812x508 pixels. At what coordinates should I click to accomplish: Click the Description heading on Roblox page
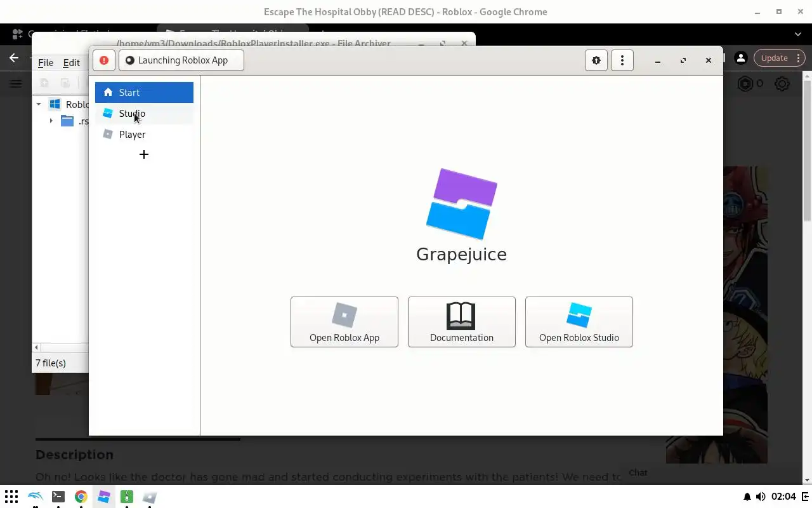pyautogui.click(x=74, y=455)
